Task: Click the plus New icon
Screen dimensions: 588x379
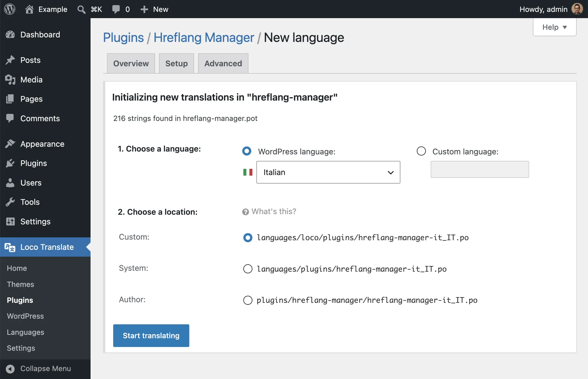Action: coord(144,9)
